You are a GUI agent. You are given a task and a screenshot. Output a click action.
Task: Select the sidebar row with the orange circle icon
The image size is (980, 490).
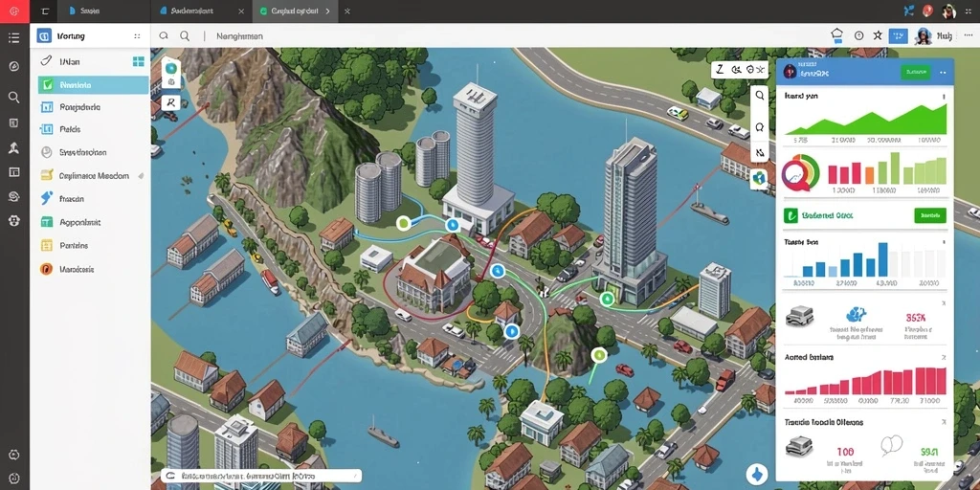pyautogui.click(x=89, y=269)
